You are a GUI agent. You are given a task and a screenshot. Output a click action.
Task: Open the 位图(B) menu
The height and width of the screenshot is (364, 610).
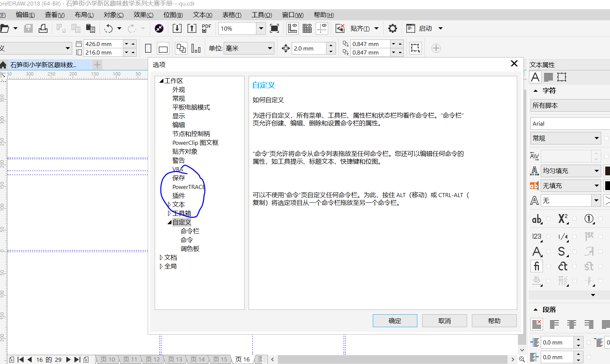pyautogui.click(x=173, y=15)
